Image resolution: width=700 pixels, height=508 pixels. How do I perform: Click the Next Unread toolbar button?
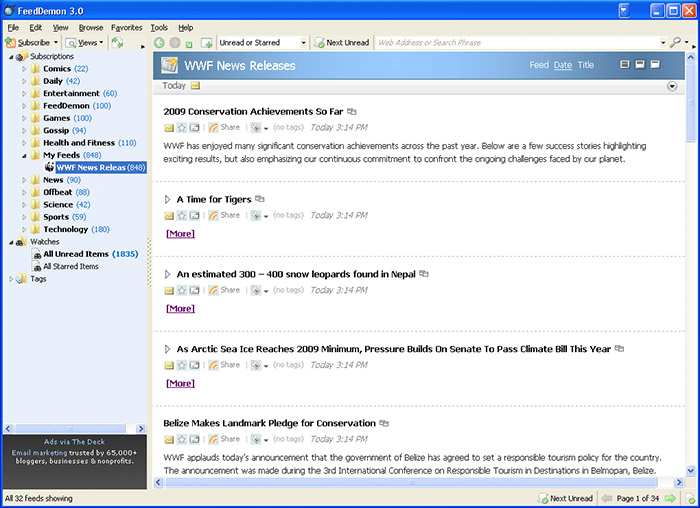click(341, 43)
